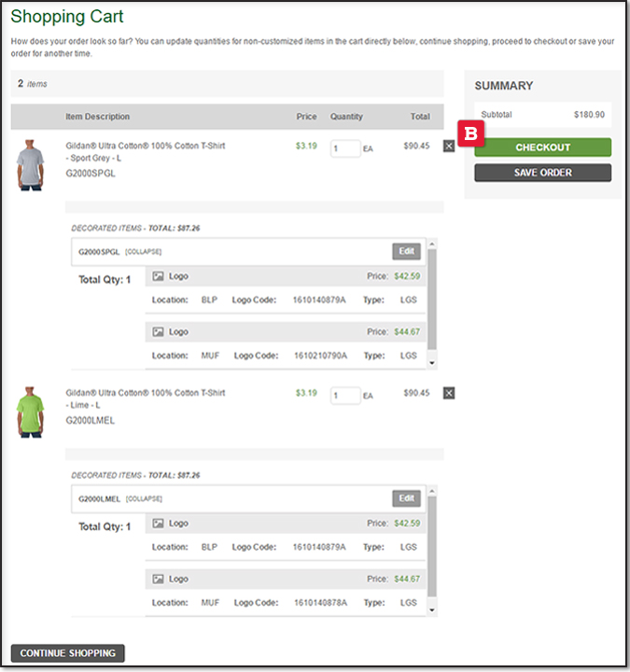Screen dimensions: 630x672
Task: Edit the G2000SPGL decoration
Action: coord(406,251)
